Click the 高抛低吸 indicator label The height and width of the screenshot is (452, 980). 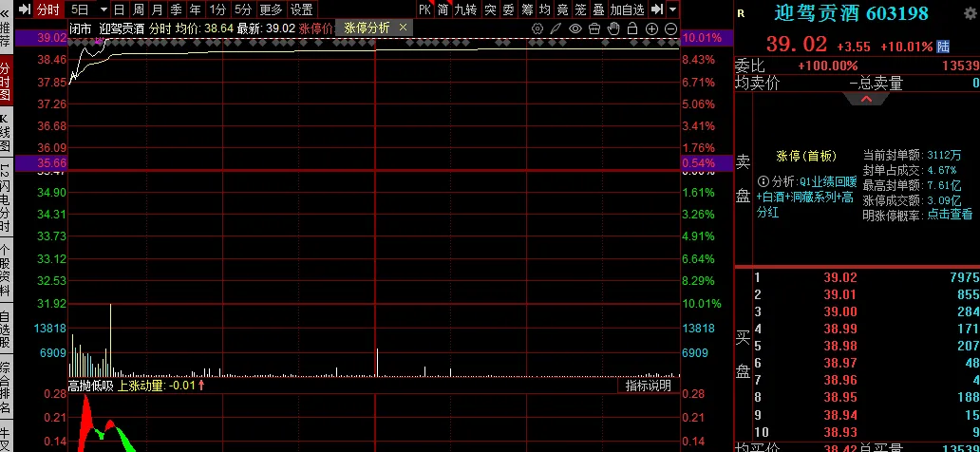click(x=90, y=386)
